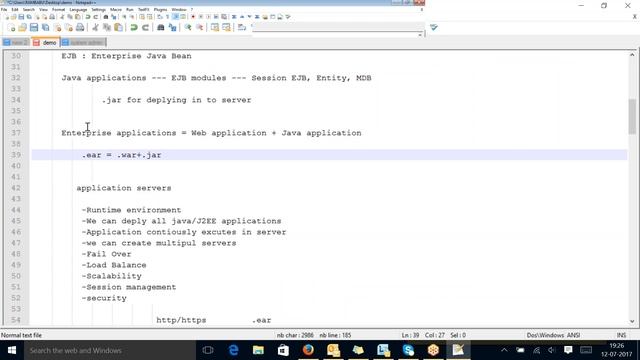Open the File menu
The image size is (640, 360).
(4, 9)
